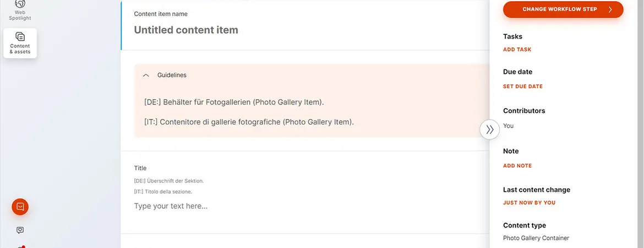Open the orange support chat bubble
This screenshot has width=644, height=248.
click(20, 207)
